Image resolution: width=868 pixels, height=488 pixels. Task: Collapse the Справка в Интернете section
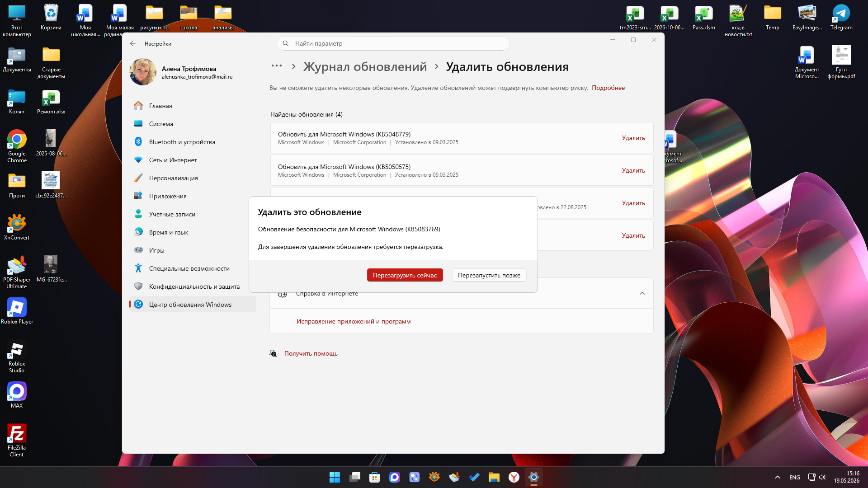point(642,293)
